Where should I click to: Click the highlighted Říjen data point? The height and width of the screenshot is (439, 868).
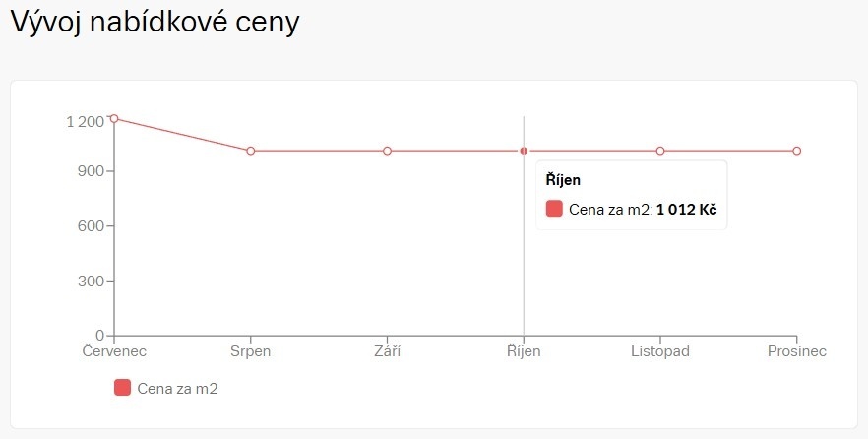(524, 151)
